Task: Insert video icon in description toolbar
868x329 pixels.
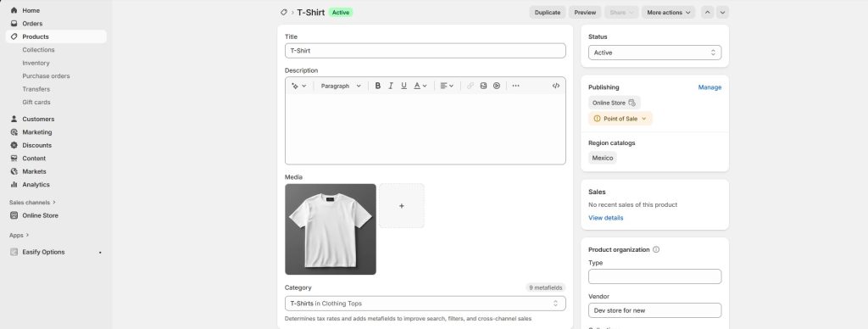Action: [x=497, y=86]
